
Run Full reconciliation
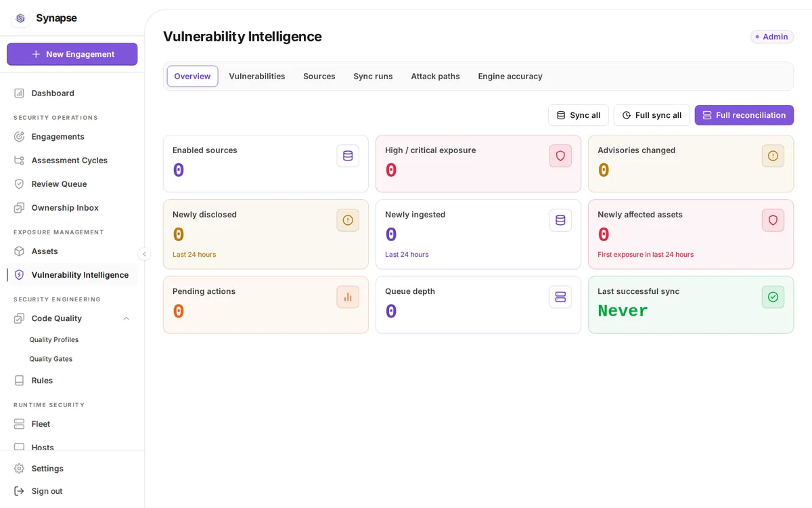pos(744,115)
